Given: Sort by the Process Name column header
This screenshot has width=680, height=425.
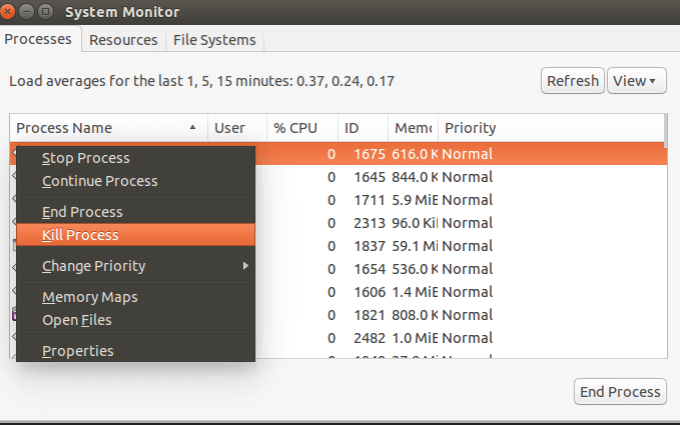Looking at the screenshot, I should (100, 128).
